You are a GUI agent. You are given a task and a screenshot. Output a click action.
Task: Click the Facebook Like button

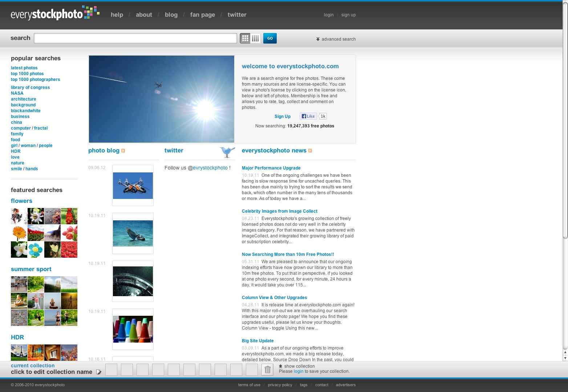click(308, 116)
